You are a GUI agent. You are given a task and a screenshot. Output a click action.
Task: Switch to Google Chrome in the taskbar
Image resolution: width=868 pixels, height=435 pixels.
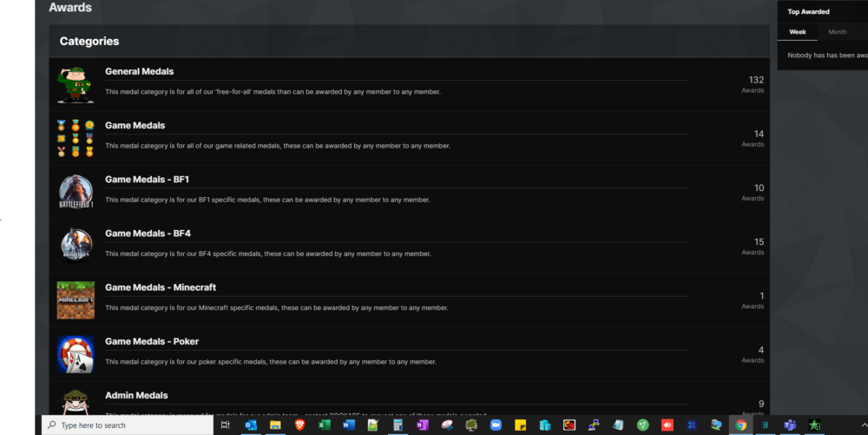click(x=740, y=425)
